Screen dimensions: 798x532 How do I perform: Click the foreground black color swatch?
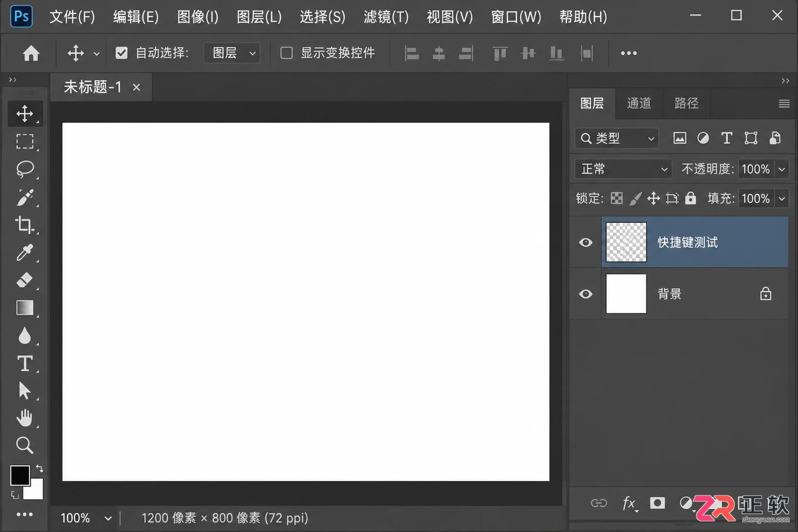click(x=20, y=475)
